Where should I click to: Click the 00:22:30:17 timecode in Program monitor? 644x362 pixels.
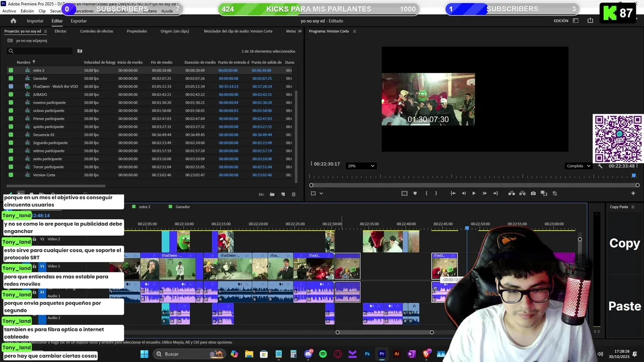(327, 164)
